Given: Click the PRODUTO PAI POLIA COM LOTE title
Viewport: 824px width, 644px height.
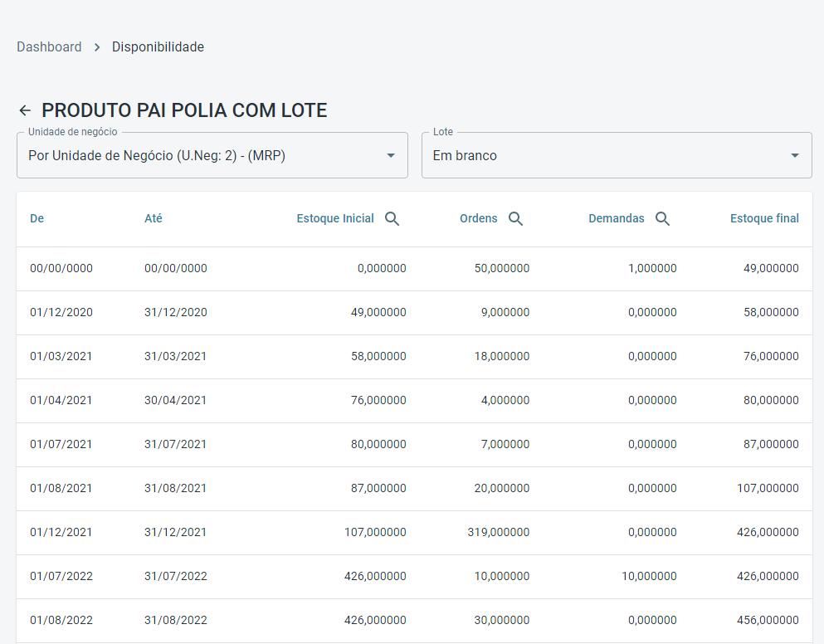Looking at the screenshot, I should point(184,110).
